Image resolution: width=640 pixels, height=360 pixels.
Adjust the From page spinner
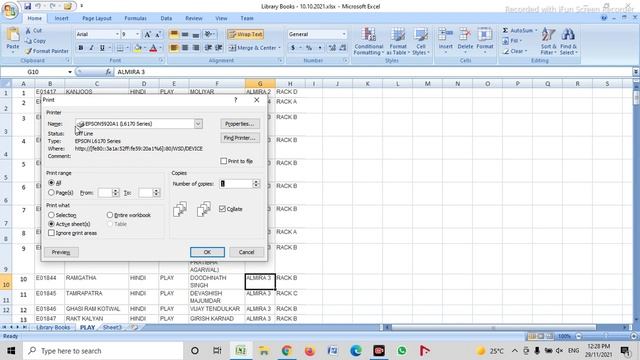coord(116,192)
